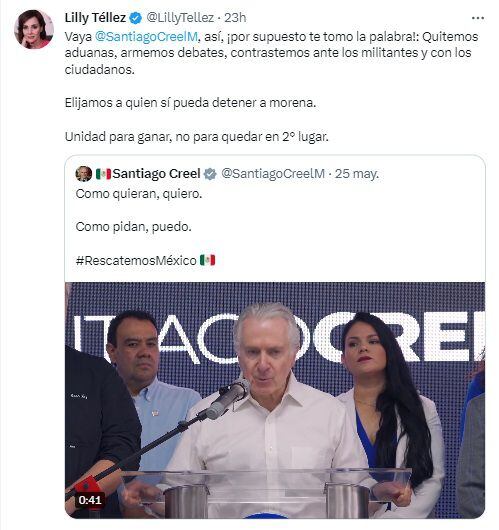Image resolution: width=499 pixels, height=530 pixels.
Task: Click tweet line 'Elijamos a quien sí pueda detener a morena.'
Action: [190, 103]
